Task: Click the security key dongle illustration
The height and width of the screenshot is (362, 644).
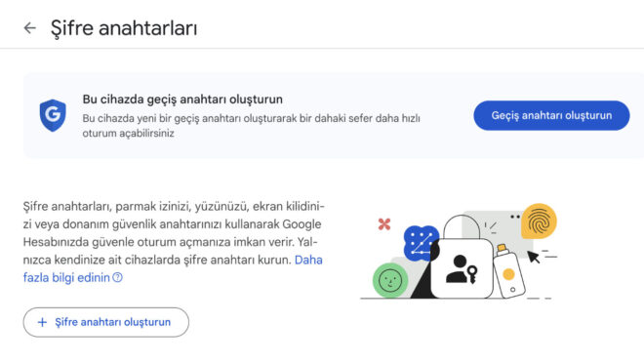Action: tap(508, 271)
